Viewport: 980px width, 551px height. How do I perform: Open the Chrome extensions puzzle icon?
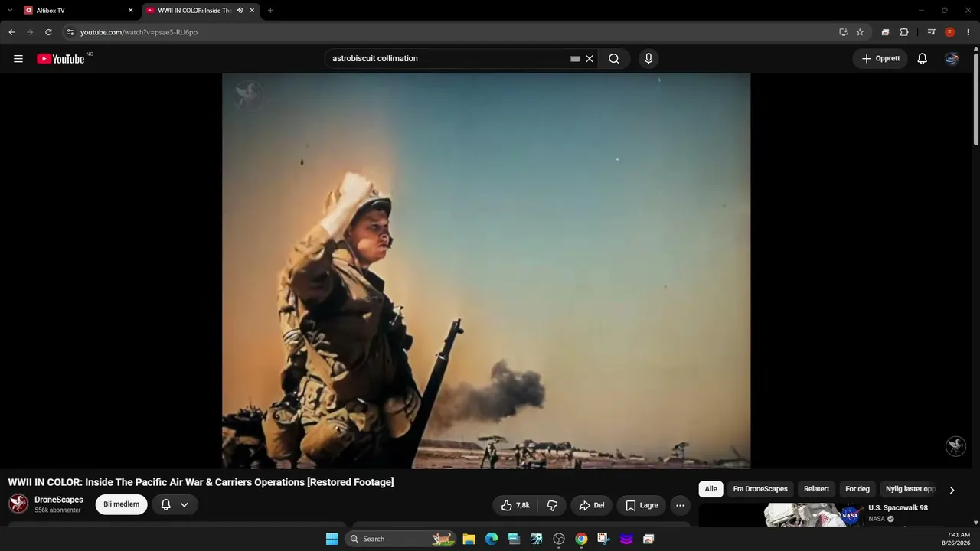pos(904,32)
